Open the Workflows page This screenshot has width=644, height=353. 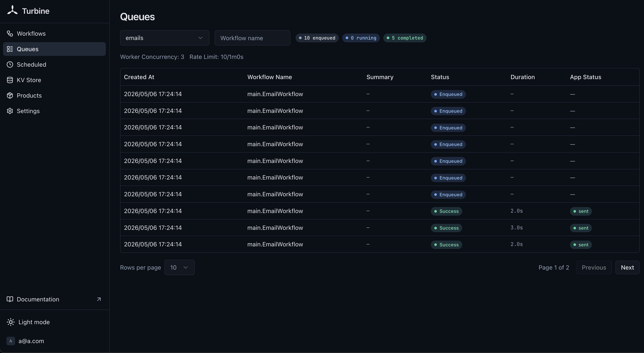pyautogui.click(x=54, y=34)
